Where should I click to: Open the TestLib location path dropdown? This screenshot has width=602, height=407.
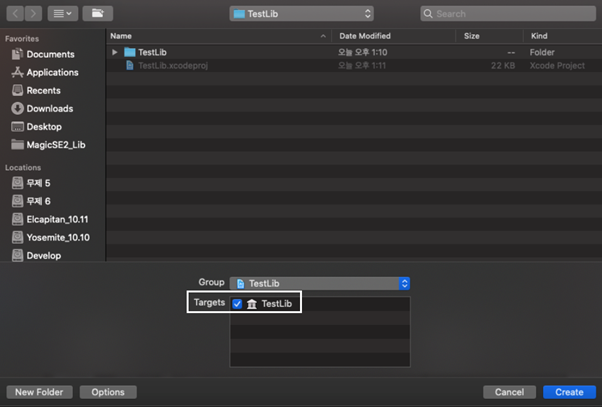301,14
